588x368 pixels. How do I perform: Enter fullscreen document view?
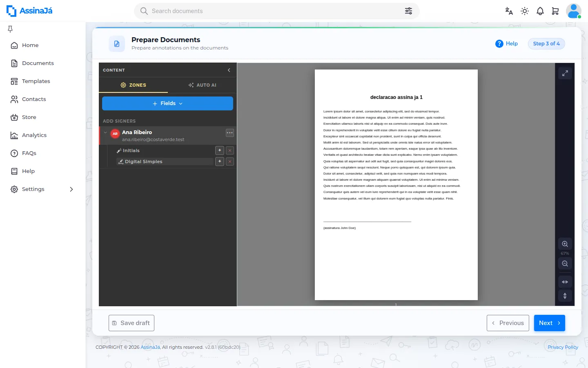565,73
